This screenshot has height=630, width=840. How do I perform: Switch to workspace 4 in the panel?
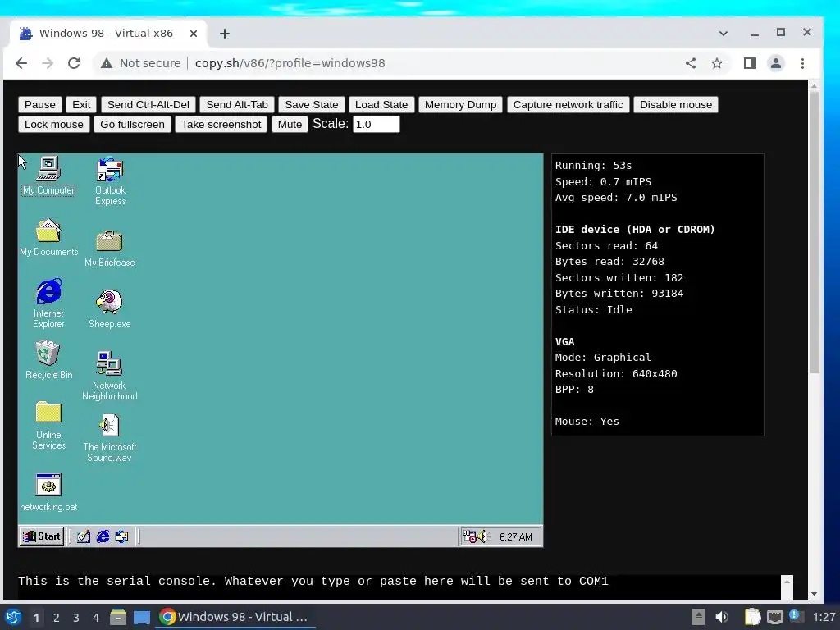point(96,618)
